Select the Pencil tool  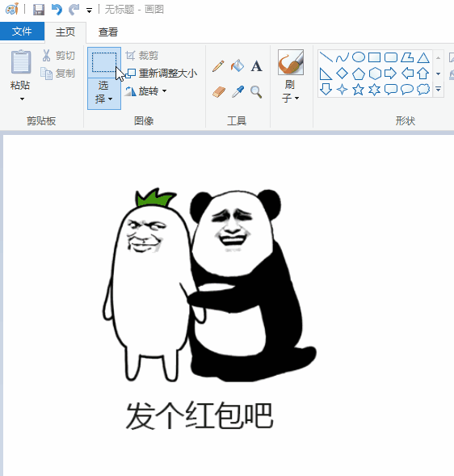pos(218,66)
